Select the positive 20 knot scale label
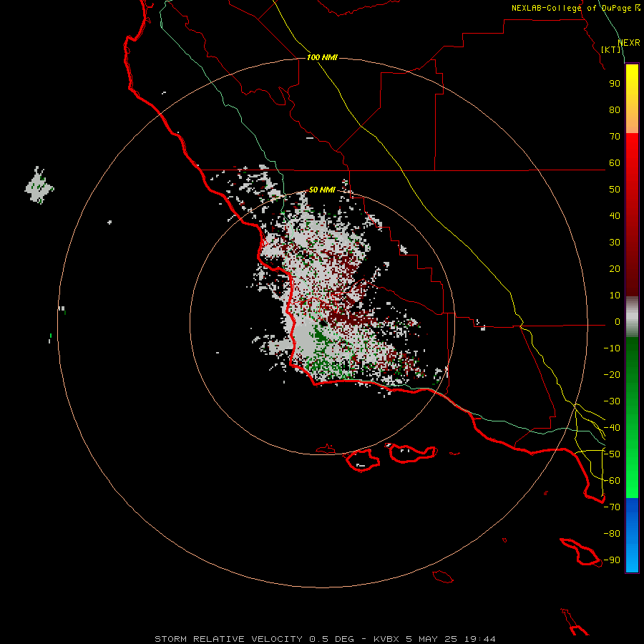Screen dimensions: 644x644 [615, 269]
